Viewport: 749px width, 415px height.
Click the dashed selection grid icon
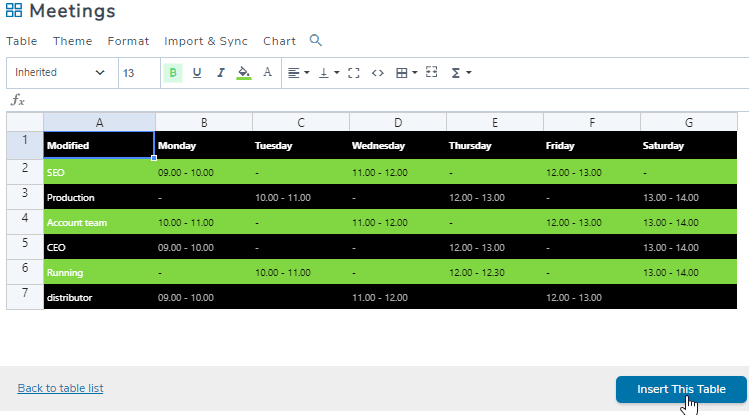[431, 72]
